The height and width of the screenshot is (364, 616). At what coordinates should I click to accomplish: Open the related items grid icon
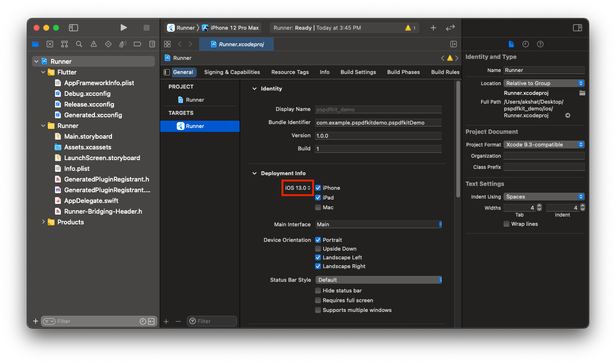pyautogui.click(x=168, y=44)
